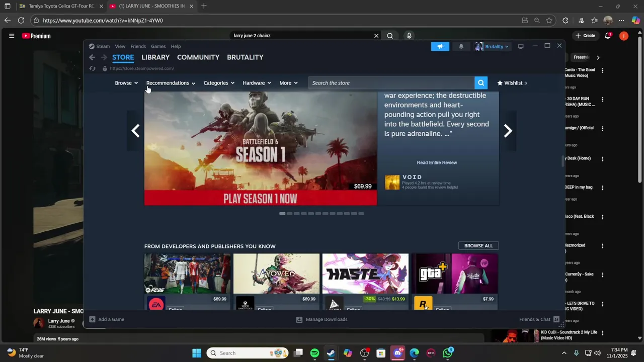Expand the More dropdown in Steam store
This screenshot has width=644, height=362.
[288, 83]
